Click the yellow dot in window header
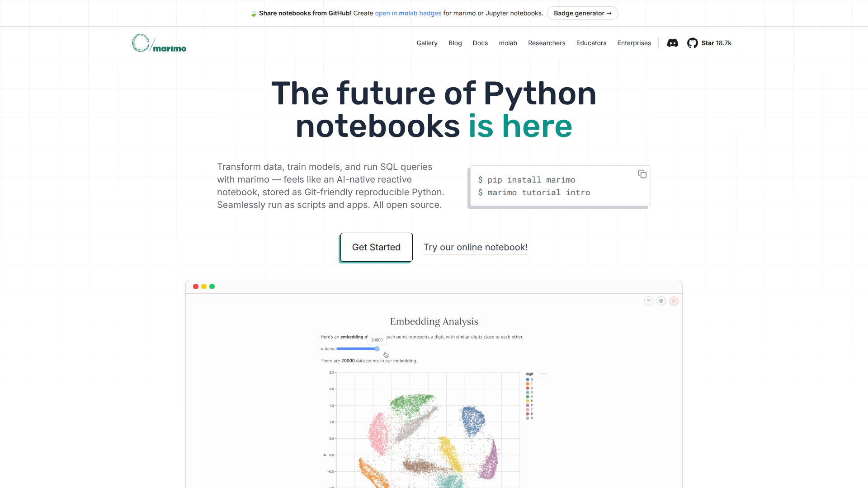This screenshot has width=868, height=488. [204, 286]
